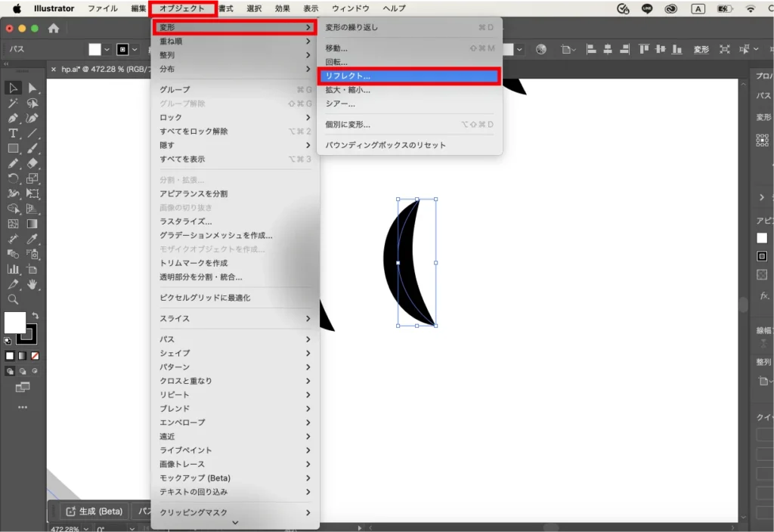Open the 効果 menu in menu bar
This screenshot has width=774, height=532.
tap(282, 8)
